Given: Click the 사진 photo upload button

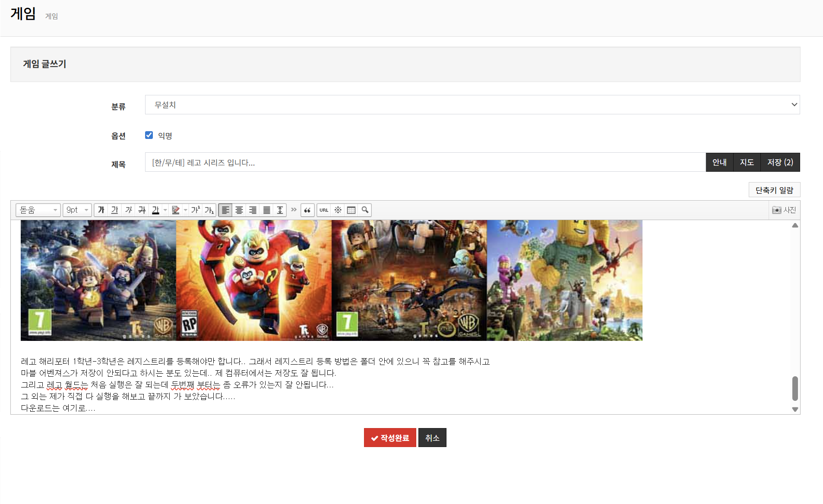Looking at the screenshot, I should [x=784, y=210].
